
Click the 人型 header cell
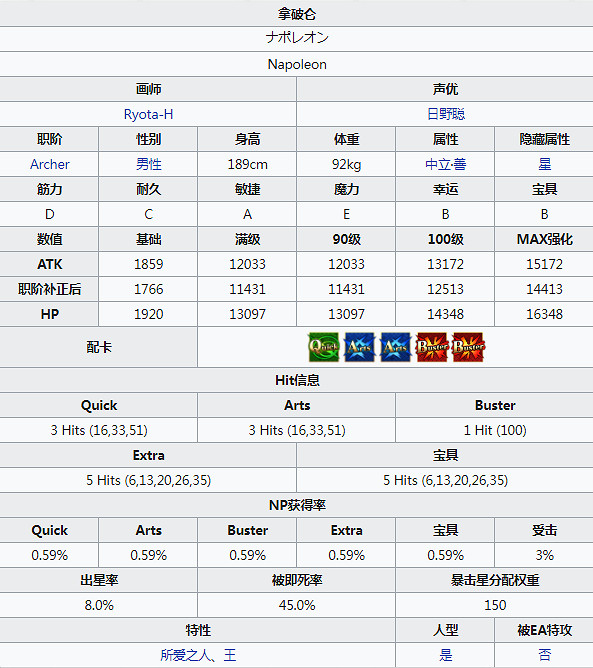click(x=445, y=631)
